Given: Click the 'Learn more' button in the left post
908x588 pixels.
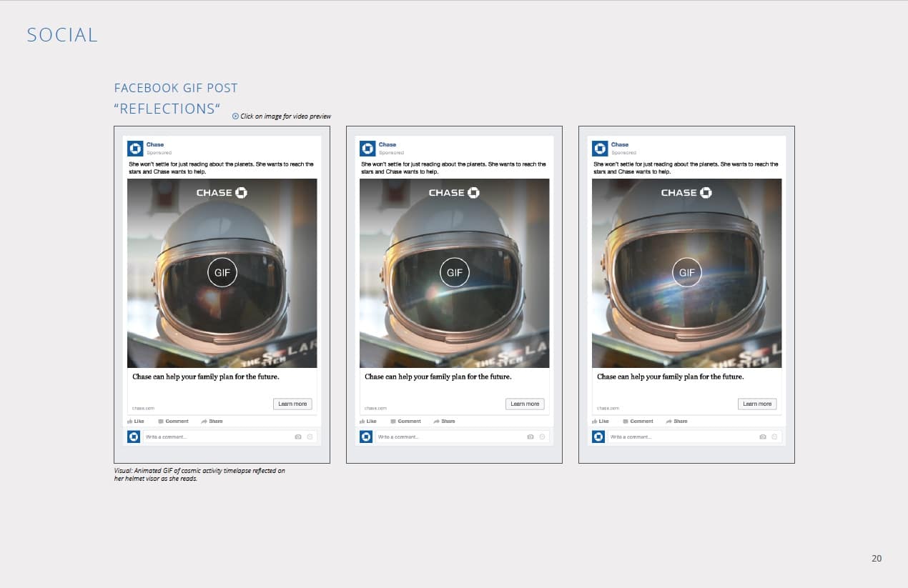Looking at the screenshot, I should coord(292,404).
